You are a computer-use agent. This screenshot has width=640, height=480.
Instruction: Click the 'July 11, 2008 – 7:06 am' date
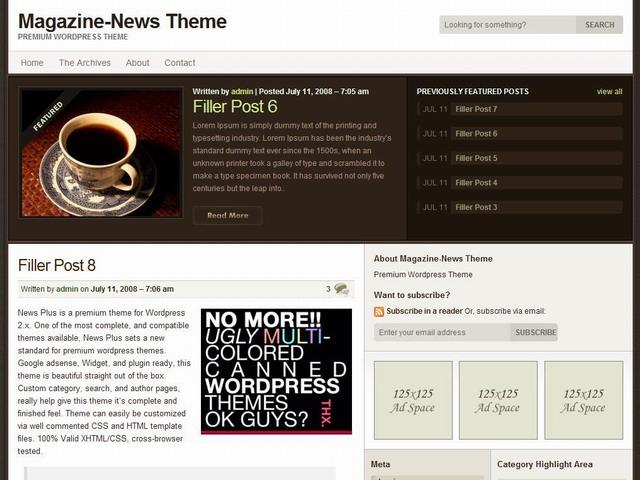[132, 289]
